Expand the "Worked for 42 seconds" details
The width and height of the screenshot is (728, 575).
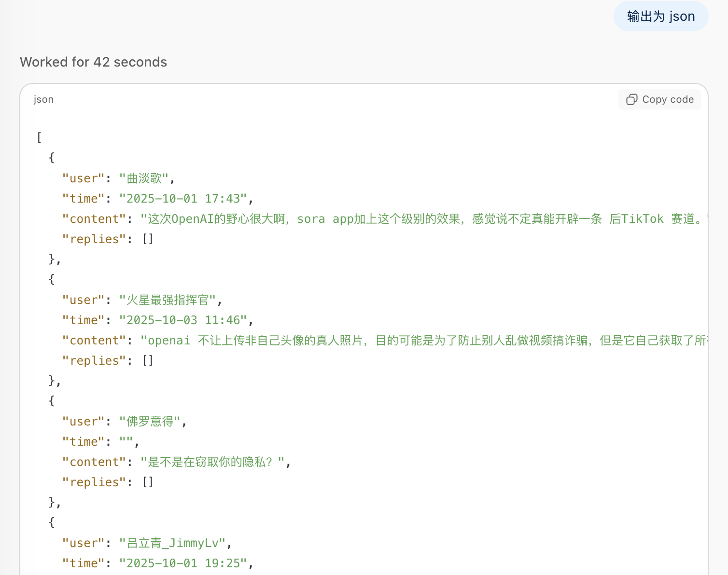(x=93, y=62)
